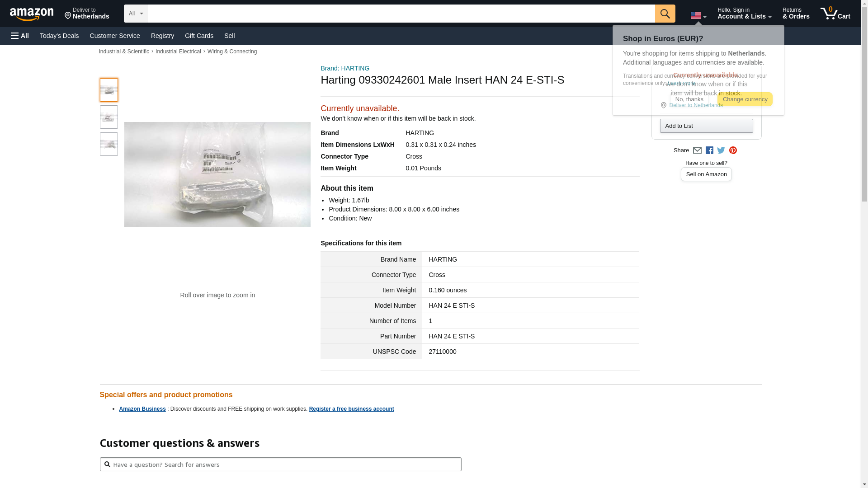868x488 pixels.
Task: Open the cart icon
Action: 835,14
